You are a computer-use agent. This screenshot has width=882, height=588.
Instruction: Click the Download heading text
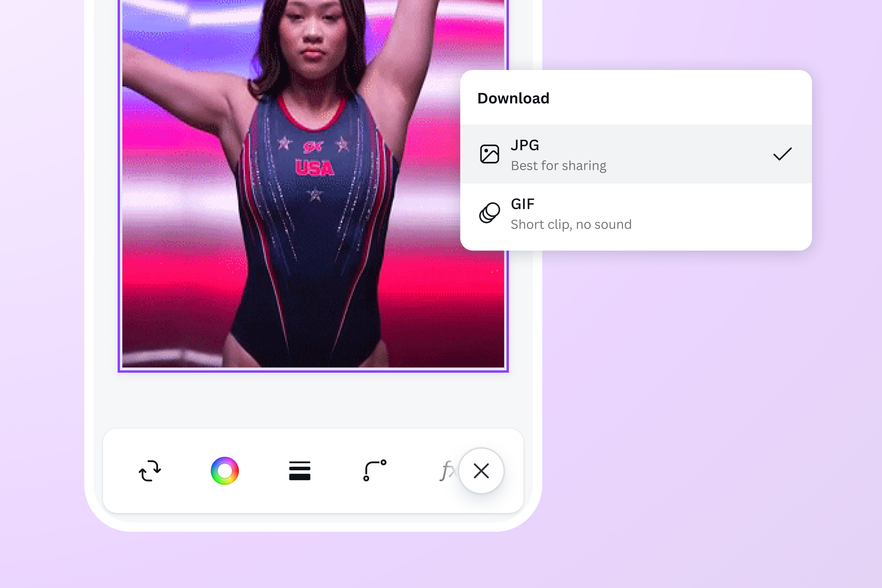point(513,98)
